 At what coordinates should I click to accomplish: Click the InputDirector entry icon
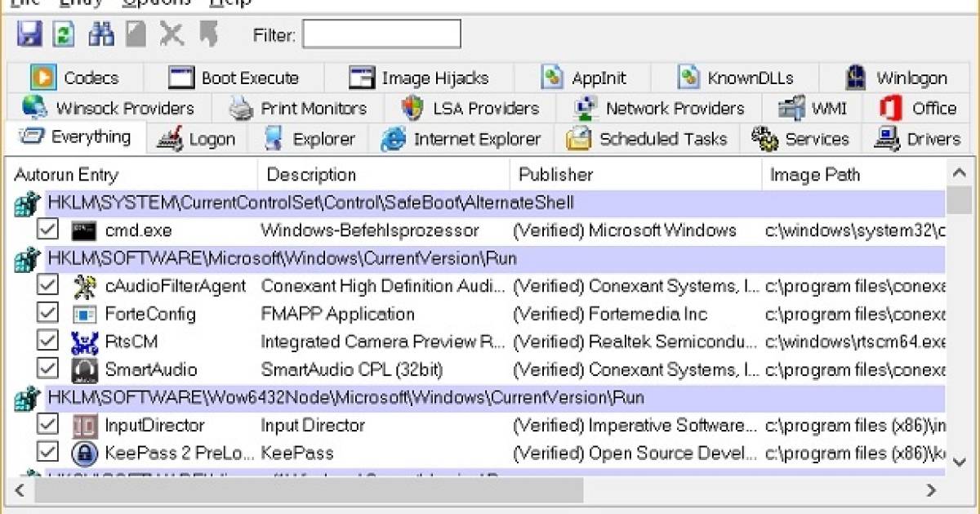pyautogui.click(x=84, y=425)
